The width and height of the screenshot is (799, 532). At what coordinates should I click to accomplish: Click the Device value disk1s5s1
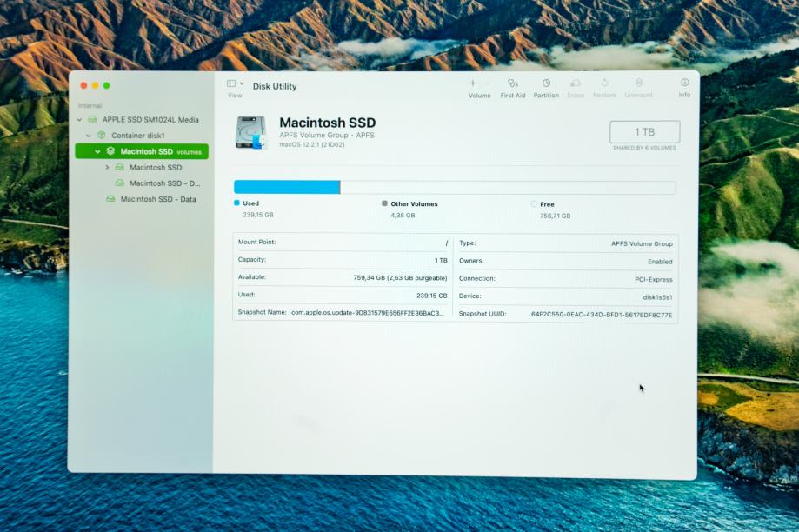[657, 297]
